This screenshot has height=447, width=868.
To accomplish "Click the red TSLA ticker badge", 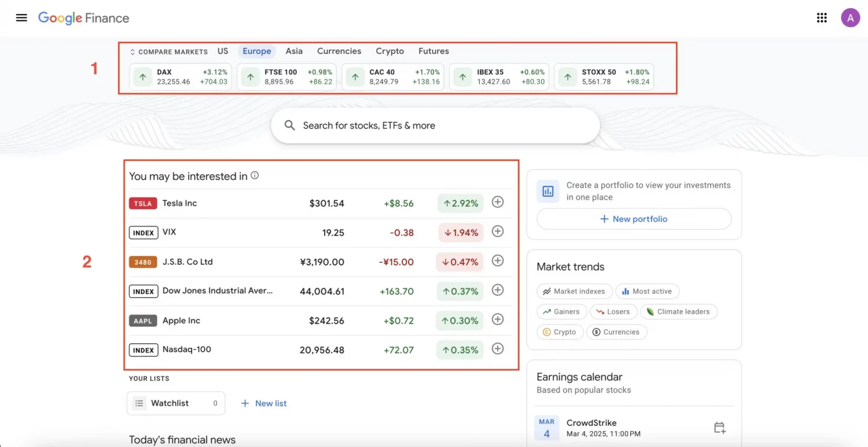I will click(x=143, y=203).
